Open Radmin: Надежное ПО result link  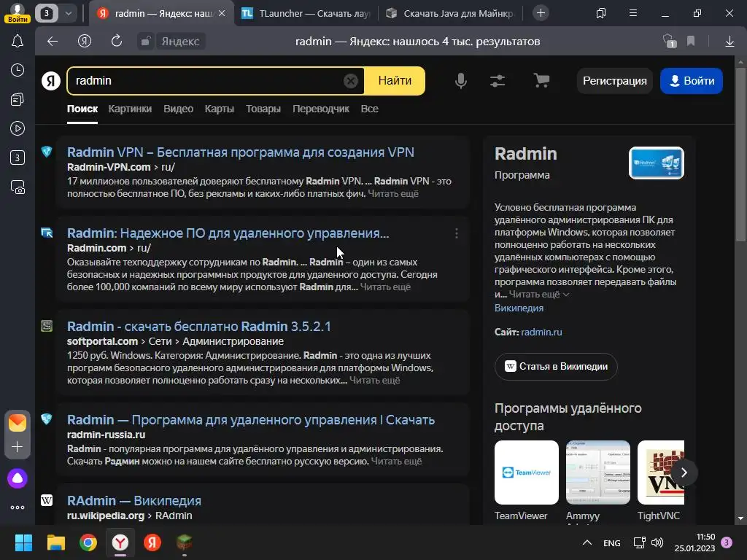(228, 233)
